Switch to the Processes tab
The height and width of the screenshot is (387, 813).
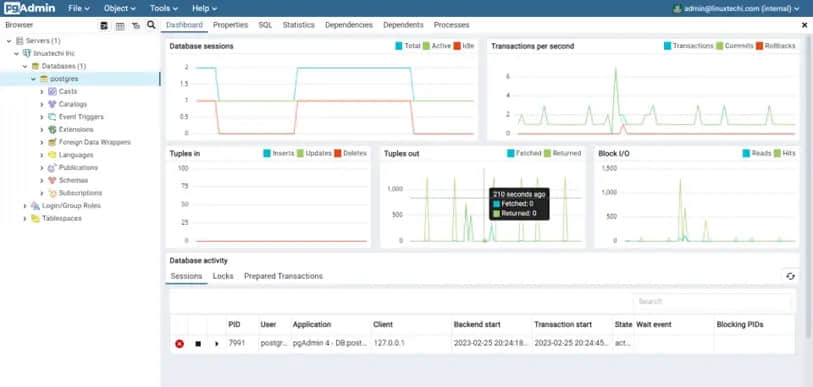coord(451,25)
